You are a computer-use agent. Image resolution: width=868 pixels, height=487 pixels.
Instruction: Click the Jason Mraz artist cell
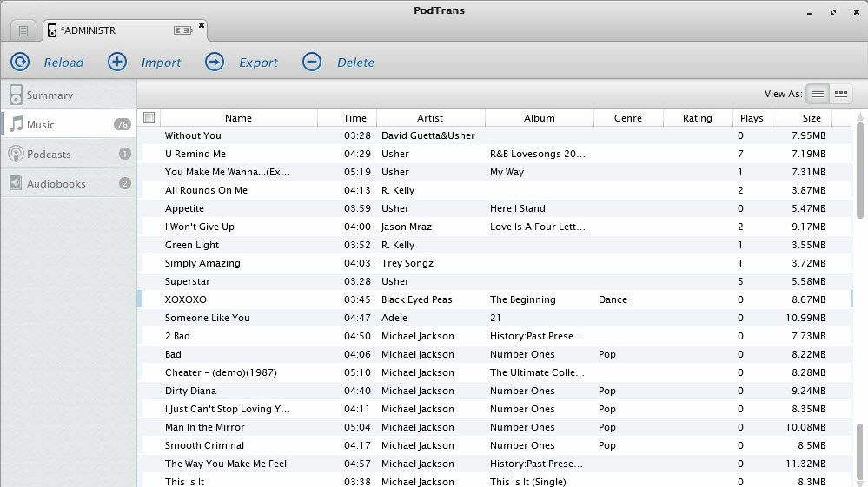[407, 227]
